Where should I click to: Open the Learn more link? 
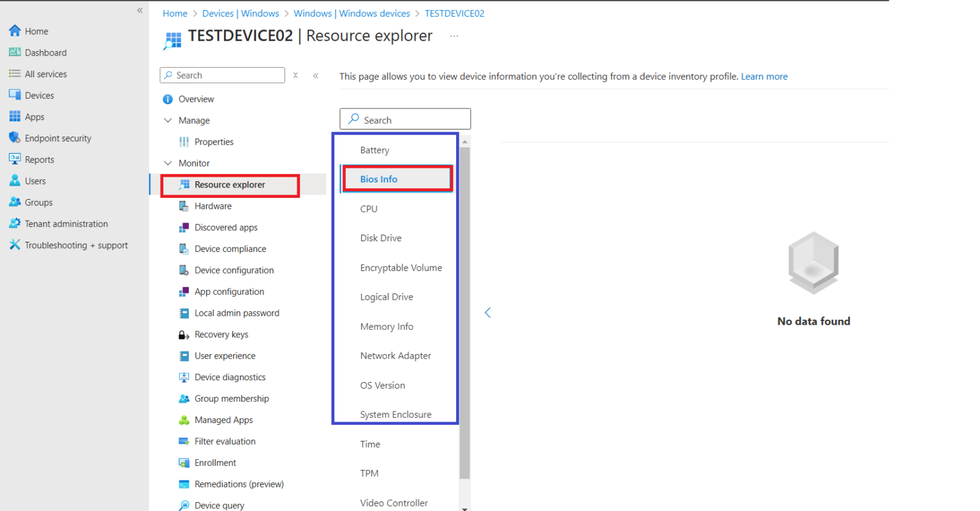coord(764,77)
